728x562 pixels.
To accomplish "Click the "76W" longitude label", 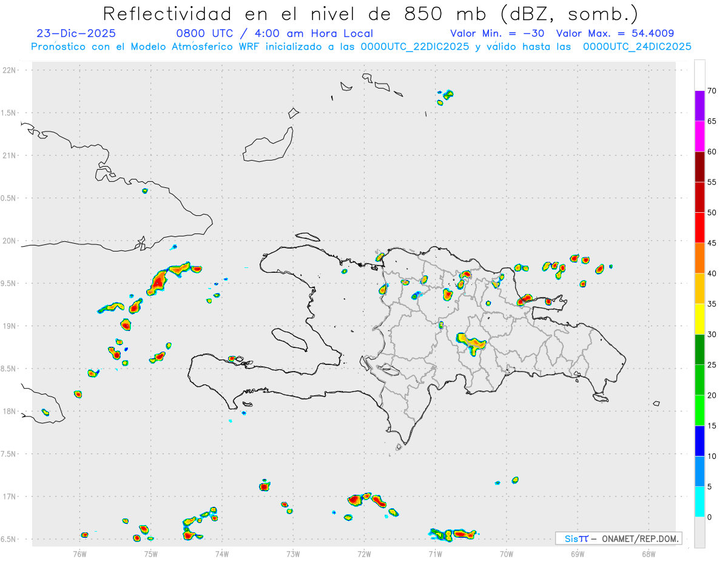I will point(79,554).
